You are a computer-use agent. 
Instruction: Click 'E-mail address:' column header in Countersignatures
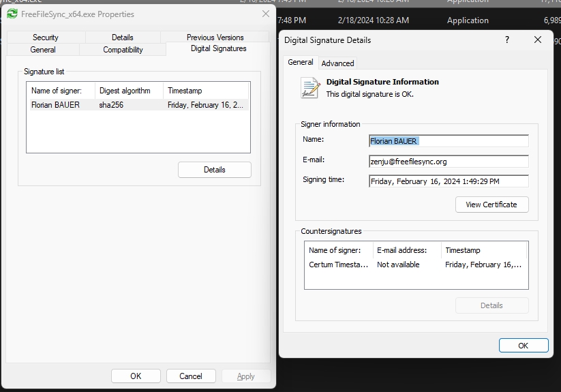pos(407,250)
